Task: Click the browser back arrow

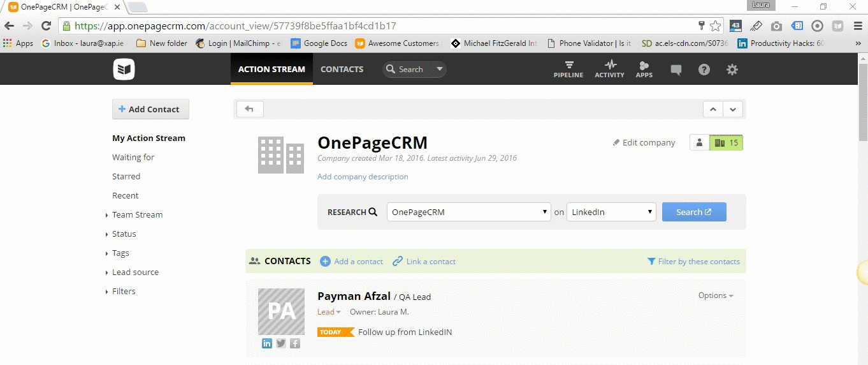Action: tap(9, 26)
